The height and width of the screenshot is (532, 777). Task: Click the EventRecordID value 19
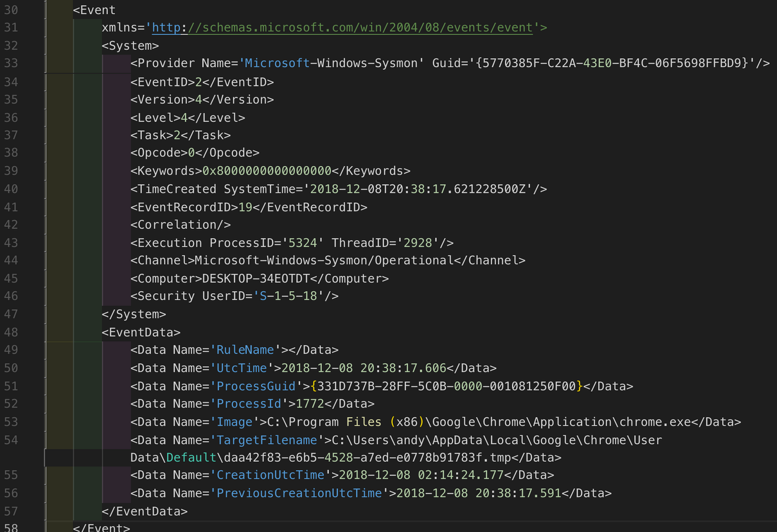tap(245, 207)
